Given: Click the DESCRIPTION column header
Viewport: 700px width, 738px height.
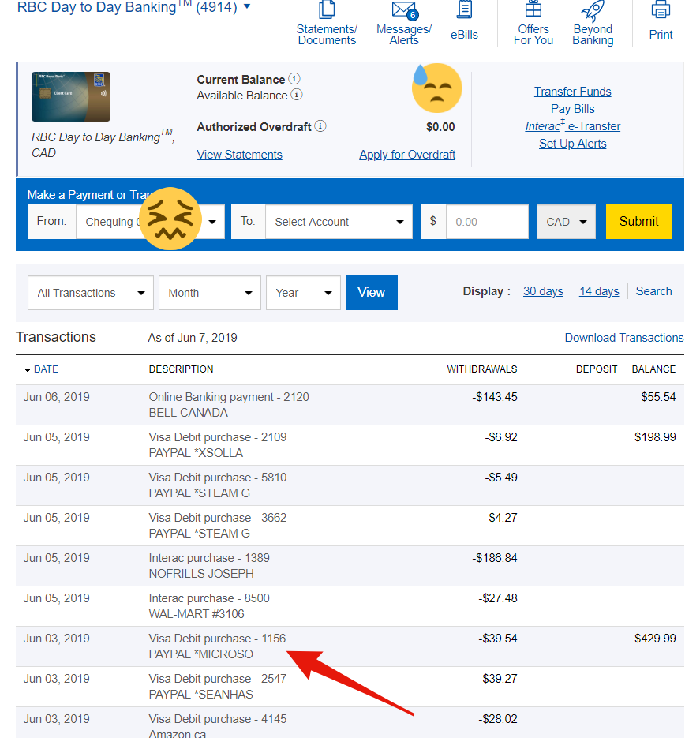Looking at the screenshot, I should (x=181, y=369).
